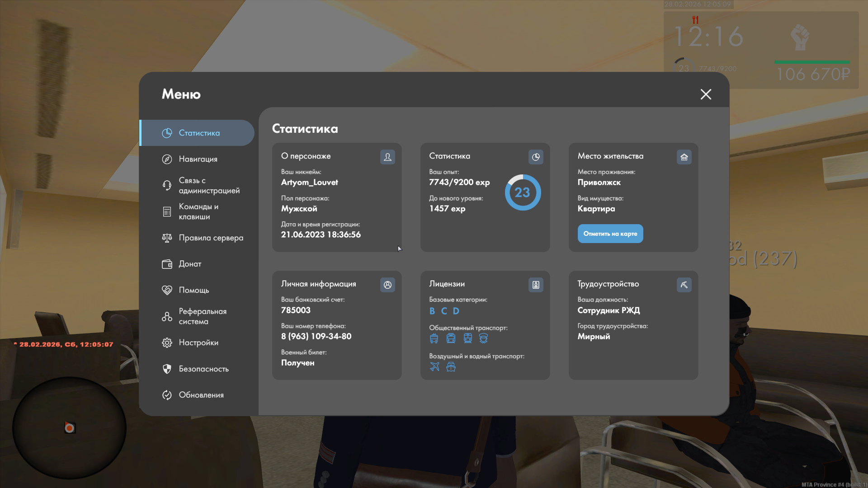Image resolution: width=868 pixels, height=488 pixels.
Task: Click the pickaxe icon in Трудоустройство card
Action: (x=684, y=285)
